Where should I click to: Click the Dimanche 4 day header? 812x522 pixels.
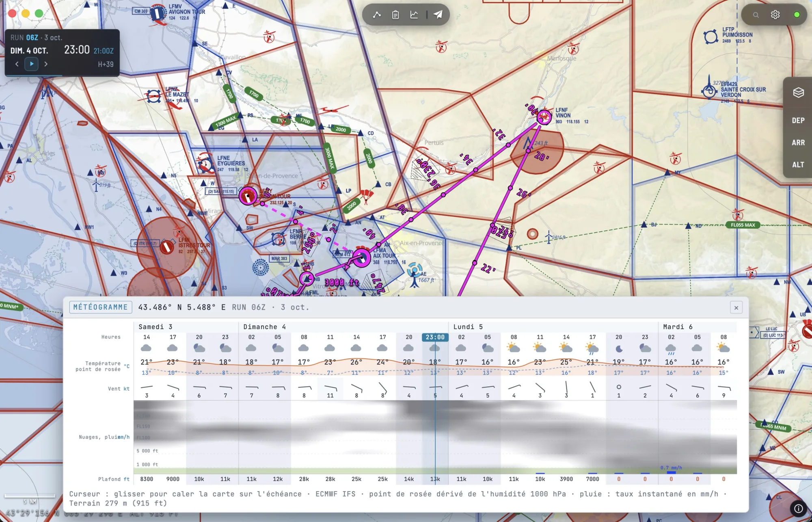point(264,327)
